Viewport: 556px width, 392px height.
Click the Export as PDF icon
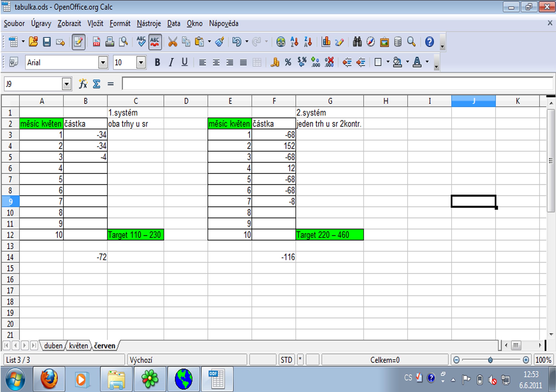(96, 42)
